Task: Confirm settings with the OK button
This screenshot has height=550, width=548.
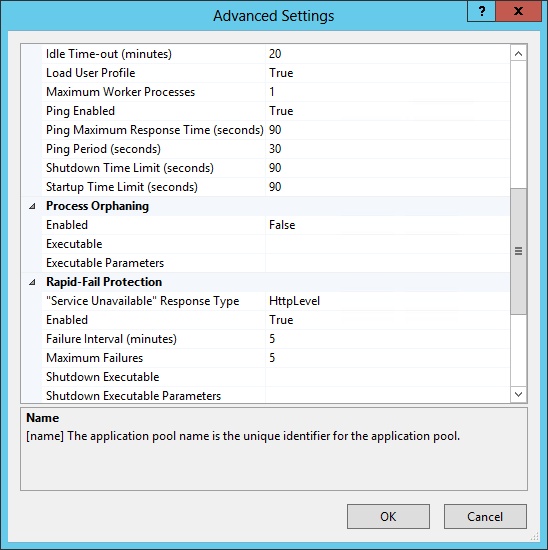Action: point(388,516)
